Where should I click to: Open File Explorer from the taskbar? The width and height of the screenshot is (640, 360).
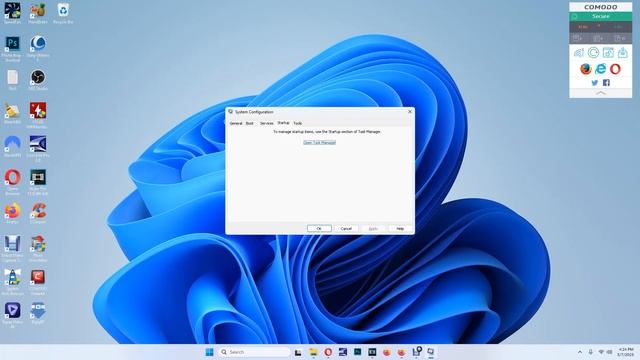[313, 352]
